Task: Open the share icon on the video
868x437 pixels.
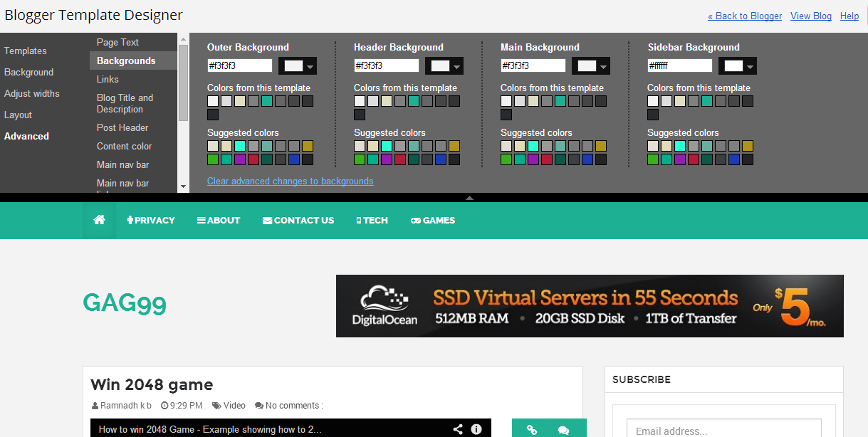Action: [458, 429]
